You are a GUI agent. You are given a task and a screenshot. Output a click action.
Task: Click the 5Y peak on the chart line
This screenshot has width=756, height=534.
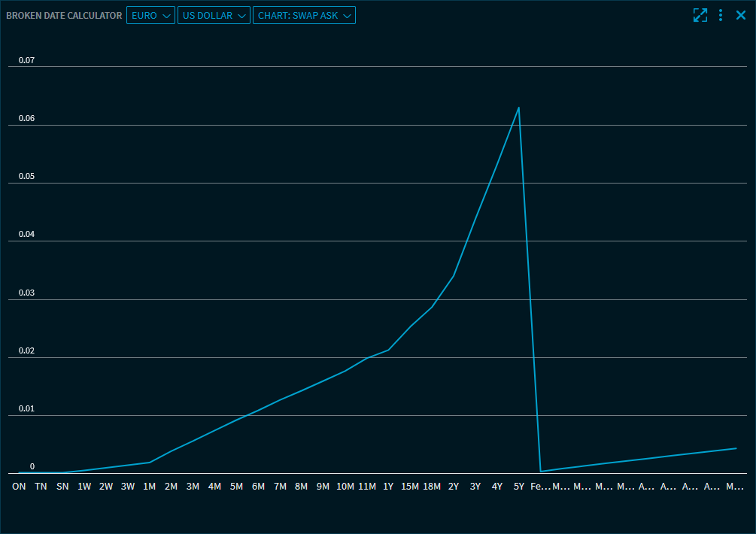click(518, 108)
